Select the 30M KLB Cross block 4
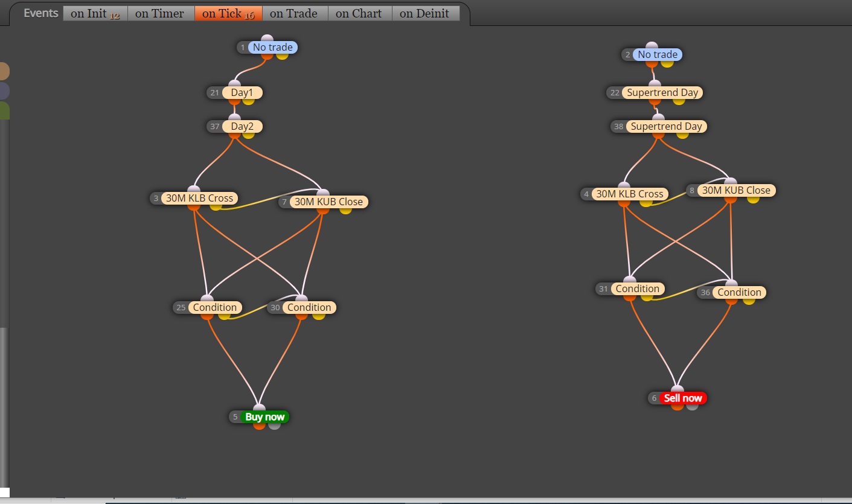Screen dimensions: 852x504 pyautogui.click(x=630, y=194)
